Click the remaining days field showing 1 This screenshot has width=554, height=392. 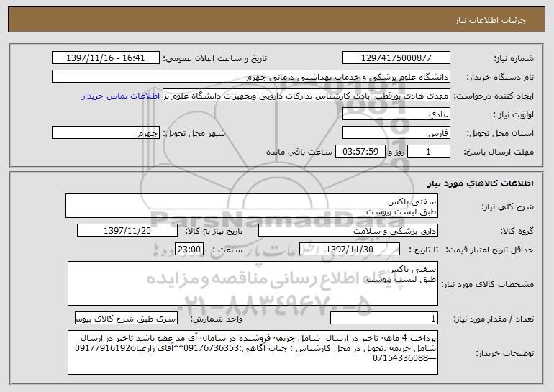[429, 152]
